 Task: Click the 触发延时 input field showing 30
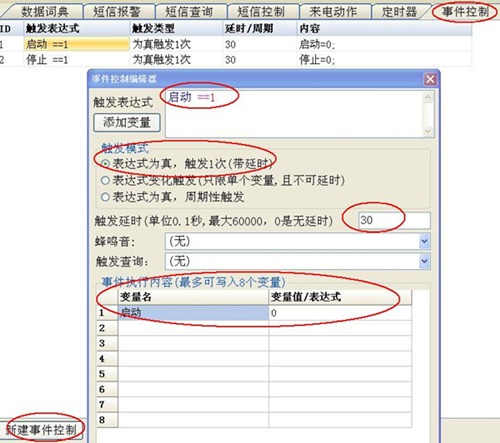click(394, 220)
